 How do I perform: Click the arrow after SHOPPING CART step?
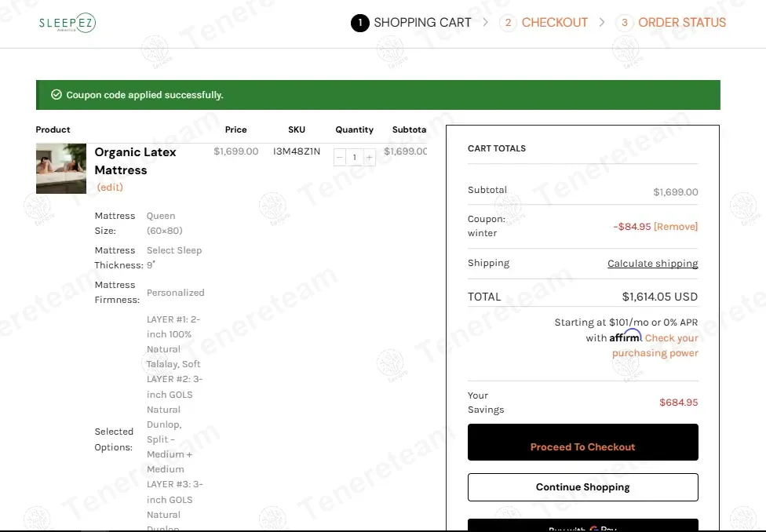[486, 23]
